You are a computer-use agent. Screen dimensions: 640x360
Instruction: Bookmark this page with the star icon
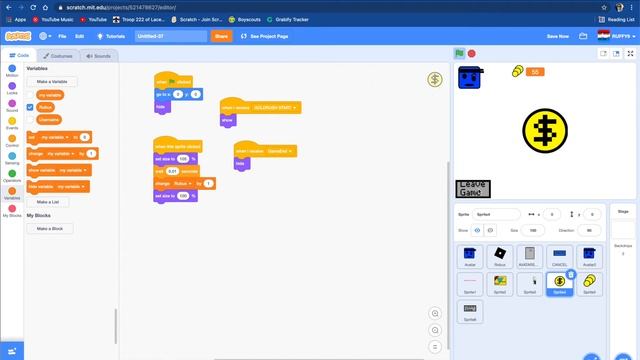604,7
